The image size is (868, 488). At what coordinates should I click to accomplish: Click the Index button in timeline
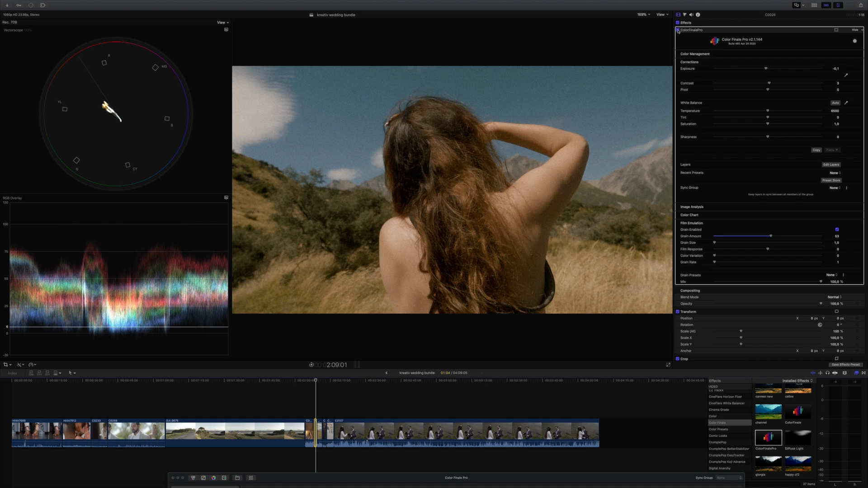click(x=13, y=373)
